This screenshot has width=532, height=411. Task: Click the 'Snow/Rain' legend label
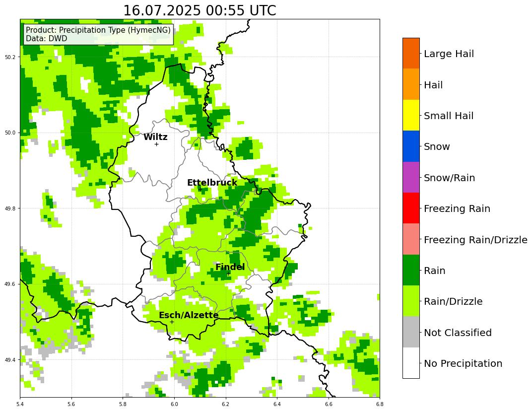point(449,178)
